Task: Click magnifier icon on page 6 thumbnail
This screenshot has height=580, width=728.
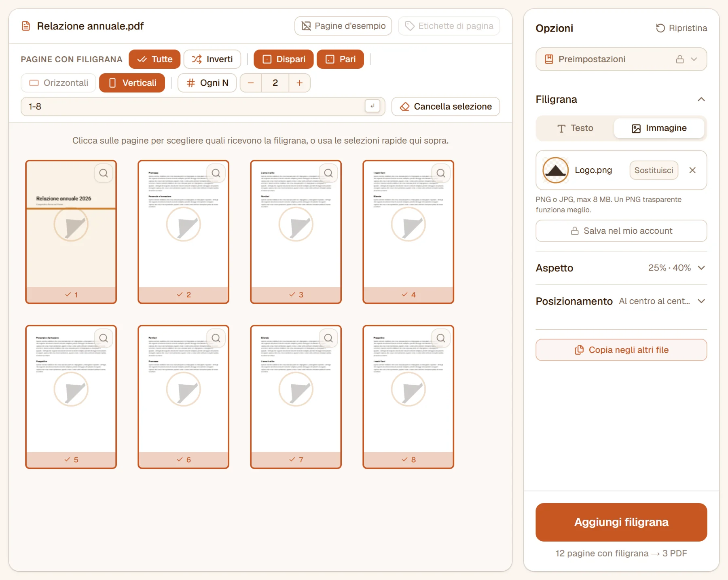Action: (x=216, y=338)
